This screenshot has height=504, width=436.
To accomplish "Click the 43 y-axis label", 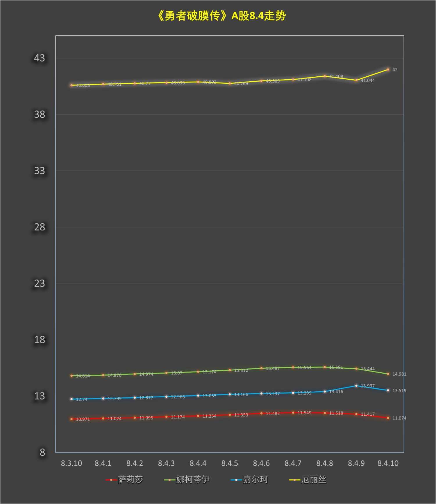I will (x=40, y=58).
